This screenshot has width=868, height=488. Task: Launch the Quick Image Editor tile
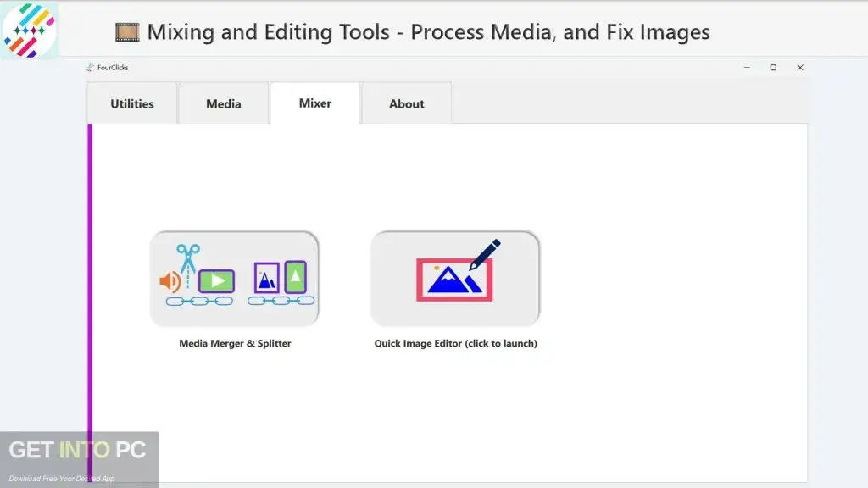[455, 279]
